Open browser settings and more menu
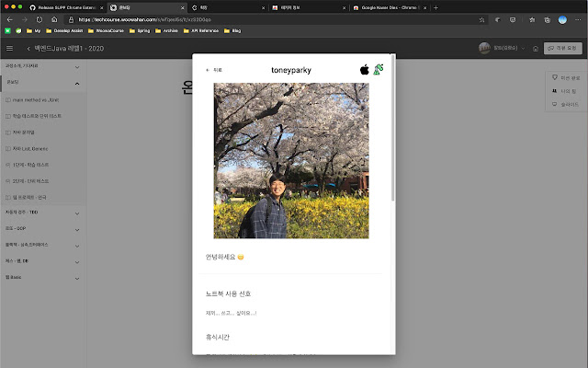 pos(578,20)
